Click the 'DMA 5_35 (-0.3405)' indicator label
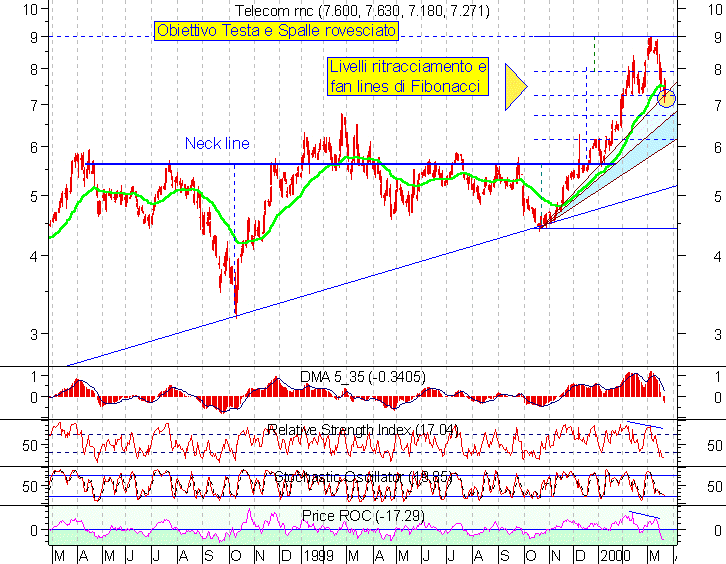This screenshot has width=726, height=564. click(x=363, y=377)
